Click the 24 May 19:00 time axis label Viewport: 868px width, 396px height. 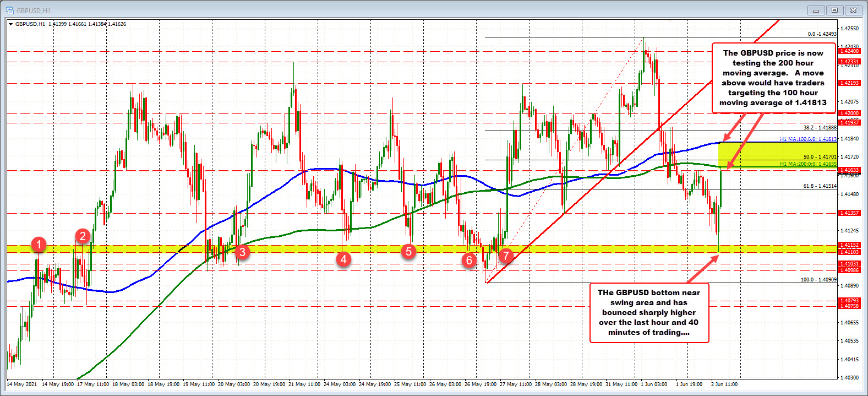click(x=375, y=384)
